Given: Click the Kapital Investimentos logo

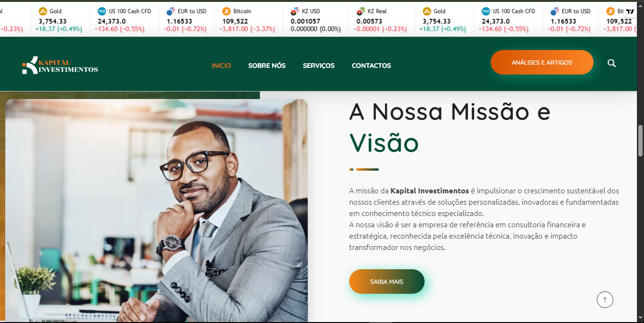Looking at the screenshot, I should coord(60,65).
